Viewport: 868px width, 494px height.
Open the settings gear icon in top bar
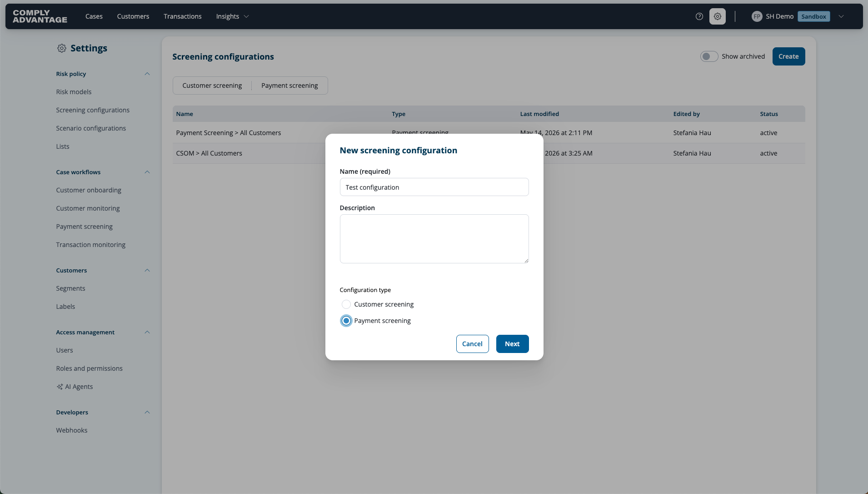point(718,16)
